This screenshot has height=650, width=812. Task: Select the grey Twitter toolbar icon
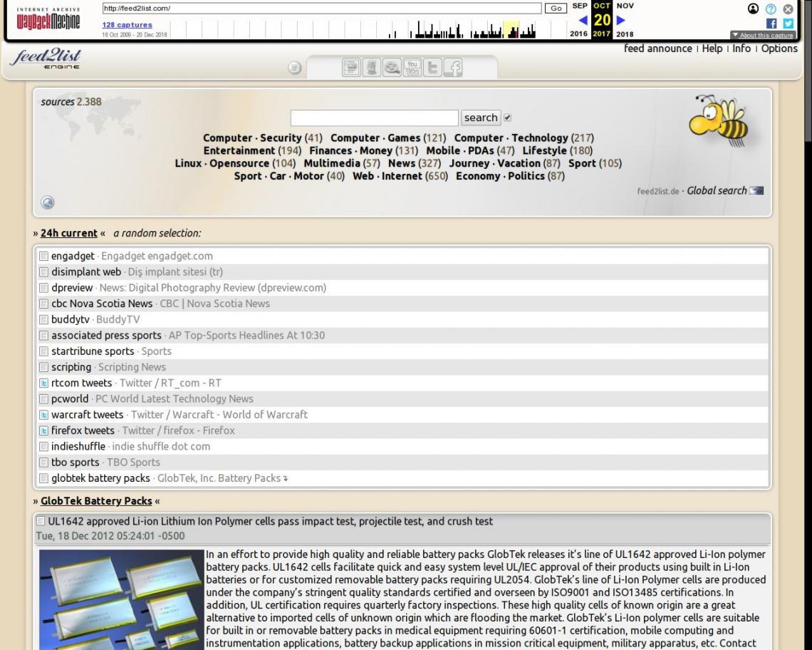point(432,68)
